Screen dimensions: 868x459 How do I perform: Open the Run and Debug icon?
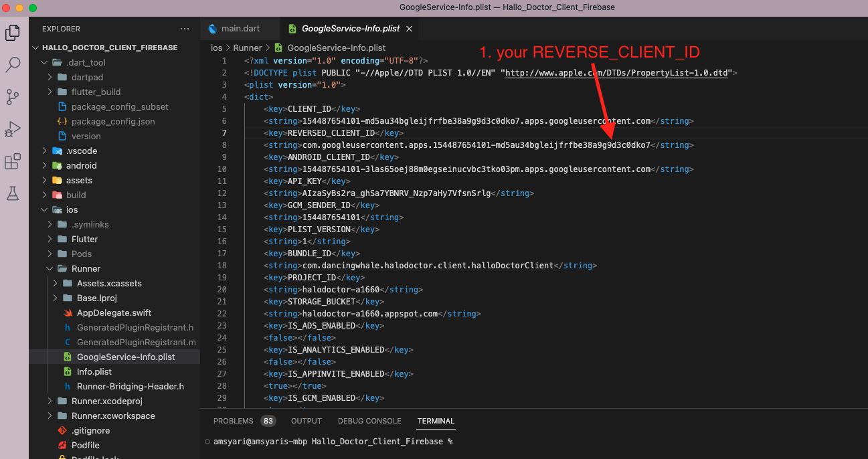(13, 129)
